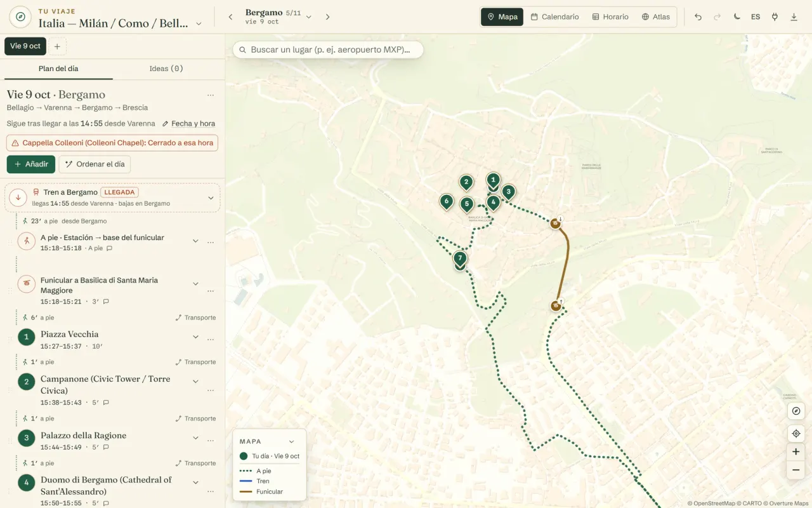Image resolution: width=812 pixels, height=508 pixels.
Task: Click Ordenar el día button
Action: point(95,164)
